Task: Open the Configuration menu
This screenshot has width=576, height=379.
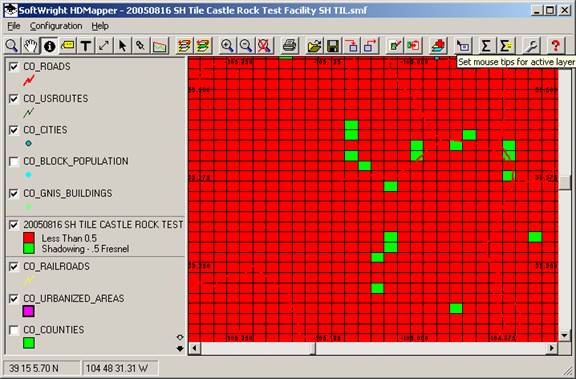Action: [x=56, y=26]
